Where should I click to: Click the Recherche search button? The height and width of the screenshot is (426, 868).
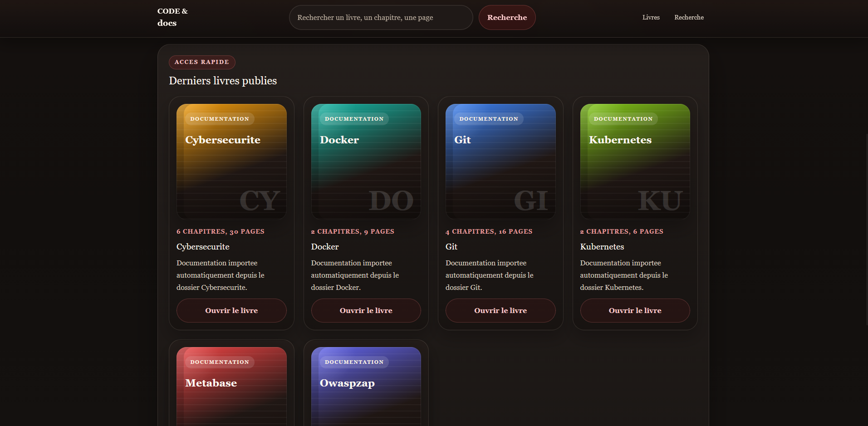(507, 18)
